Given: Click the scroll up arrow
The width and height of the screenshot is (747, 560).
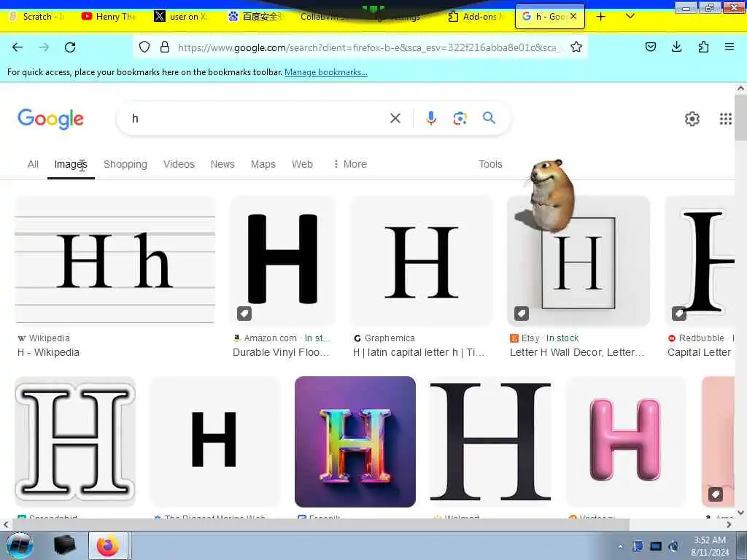Looking at the screenshot, I should point(740,88).
